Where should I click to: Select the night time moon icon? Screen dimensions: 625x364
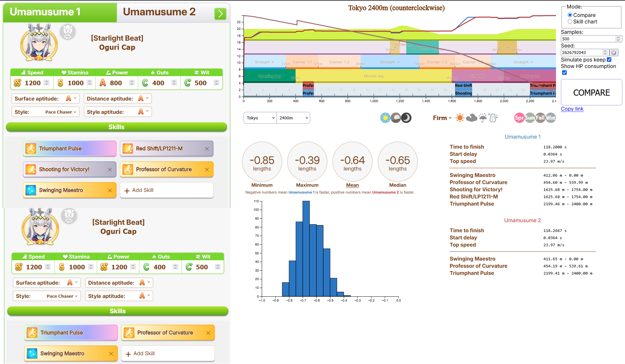[406, 118]
